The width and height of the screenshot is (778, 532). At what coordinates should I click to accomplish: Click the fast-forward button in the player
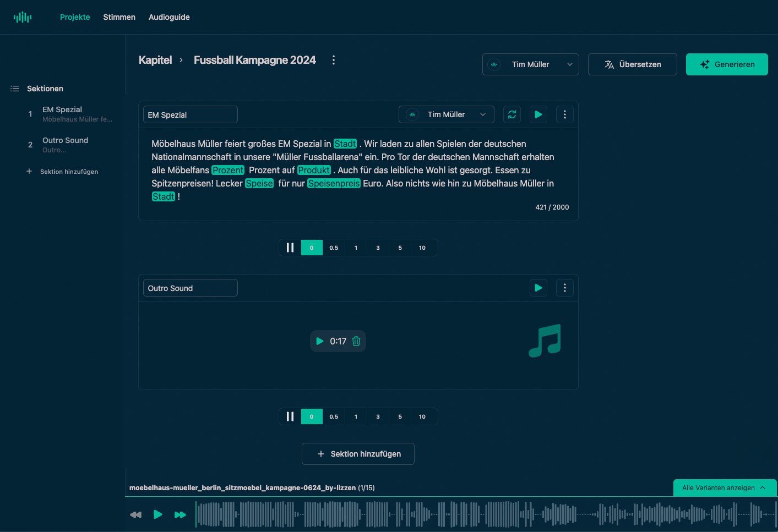180,515
